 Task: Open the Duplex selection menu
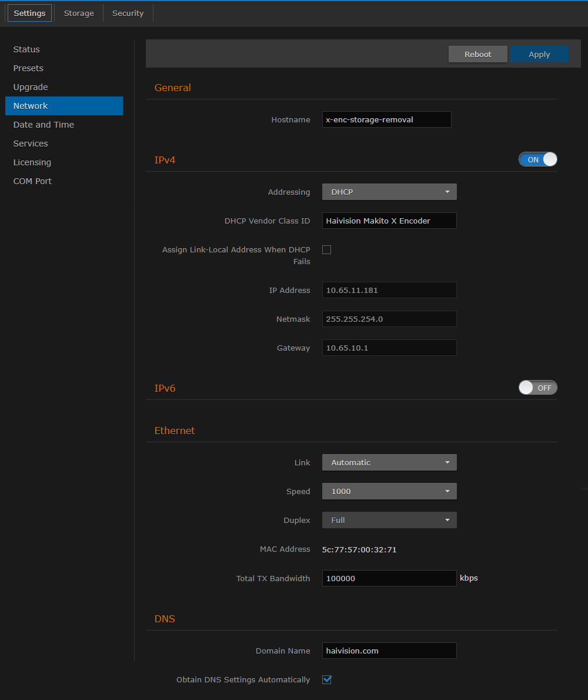pos(389,519)
